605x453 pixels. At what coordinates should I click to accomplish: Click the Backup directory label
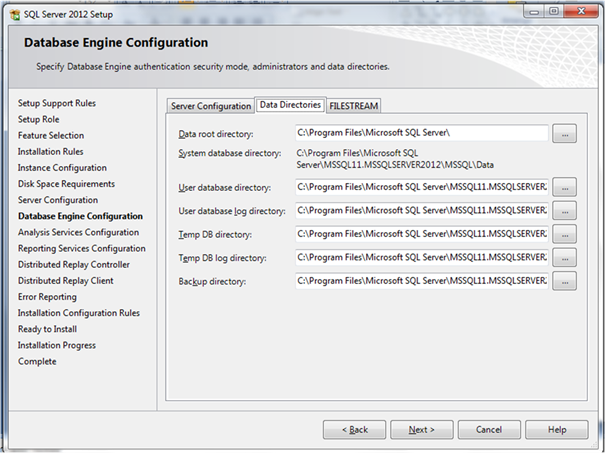[212, 282]
